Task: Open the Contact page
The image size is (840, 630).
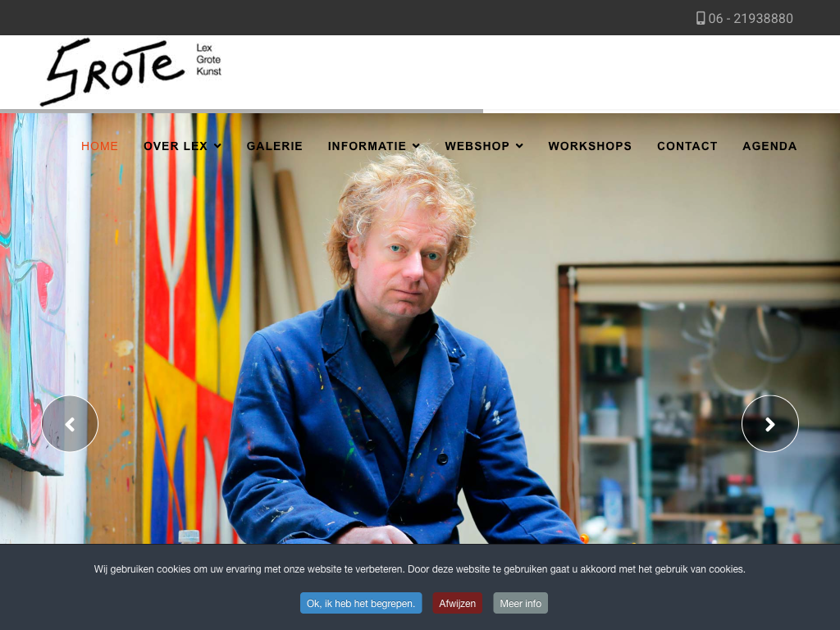Action: point(687,146)
